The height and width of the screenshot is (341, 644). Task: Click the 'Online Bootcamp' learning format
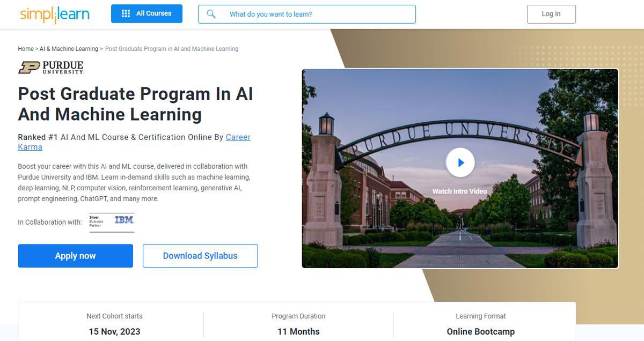click(x=481, y=332)
